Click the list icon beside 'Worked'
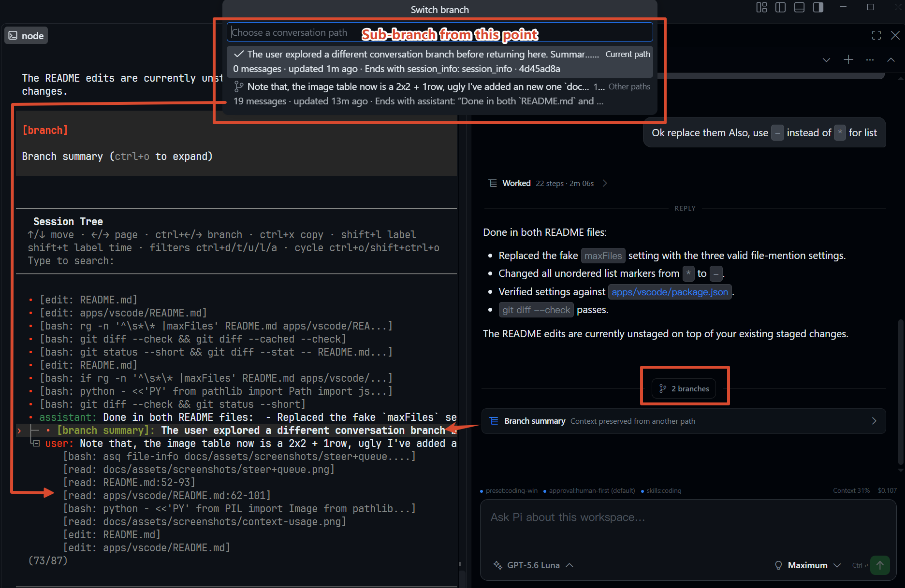This screenshot has height=588, width=905. click(493, 183)
